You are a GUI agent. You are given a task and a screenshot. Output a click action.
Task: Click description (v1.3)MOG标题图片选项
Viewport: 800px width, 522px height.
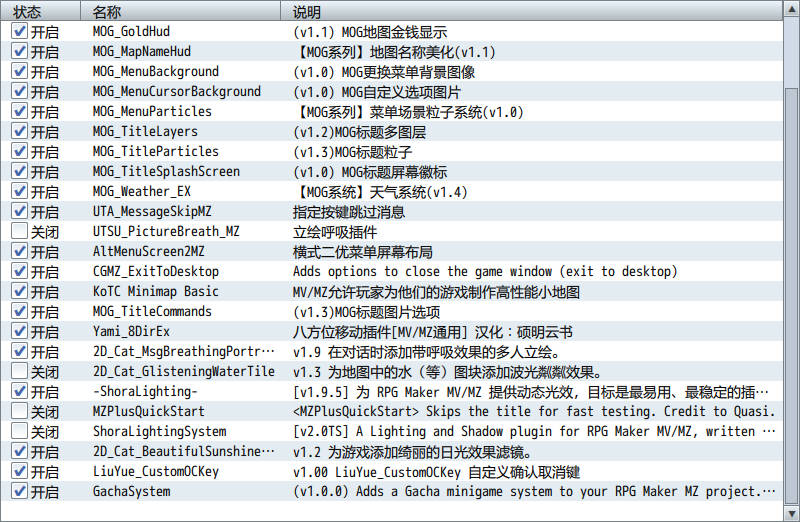[x=366, y=312]
